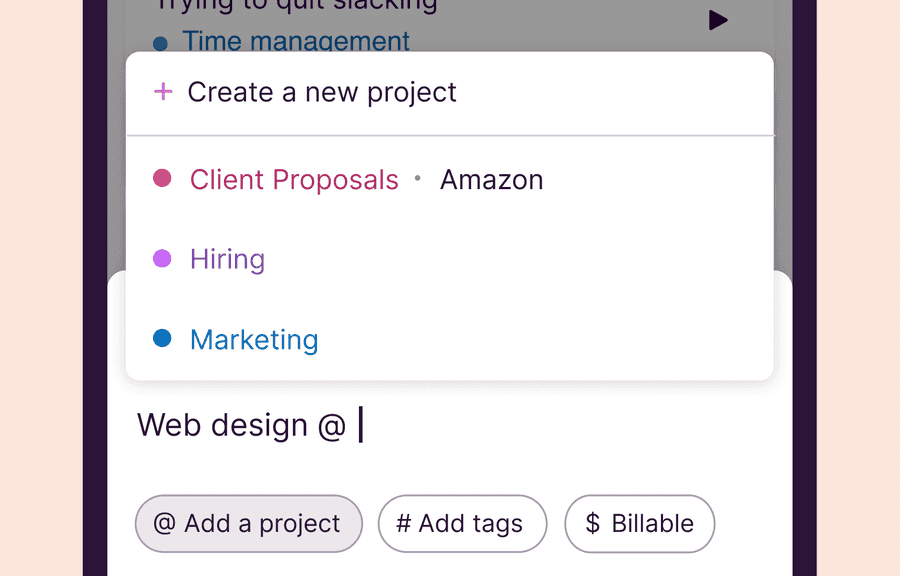The width and height of the screenshot is (900, 576).
Task: Open the Time management project link
Action: tap(295, 42)
